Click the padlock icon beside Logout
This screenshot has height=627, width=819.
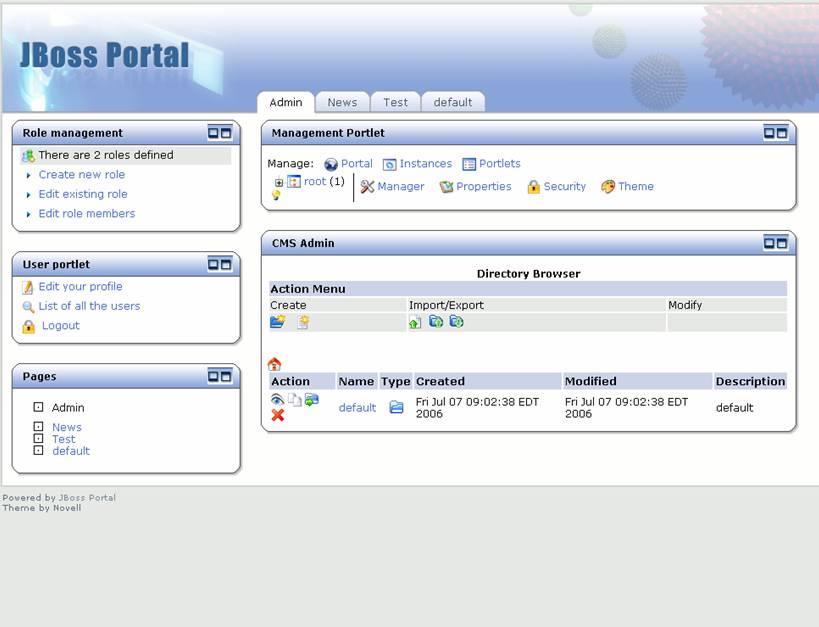tap(29, 327)
